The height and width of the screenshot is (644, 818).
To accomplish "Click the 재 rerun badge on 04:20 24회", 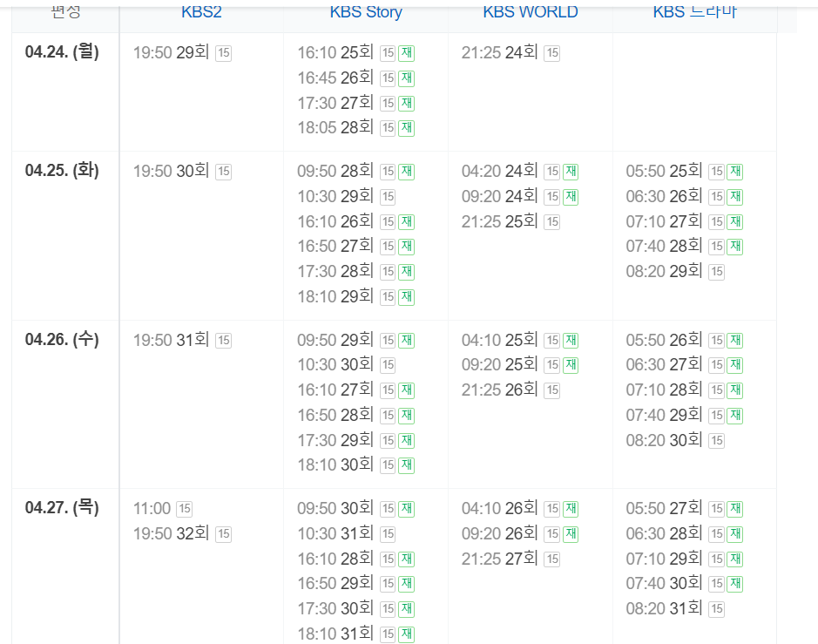I will [571, 172].
